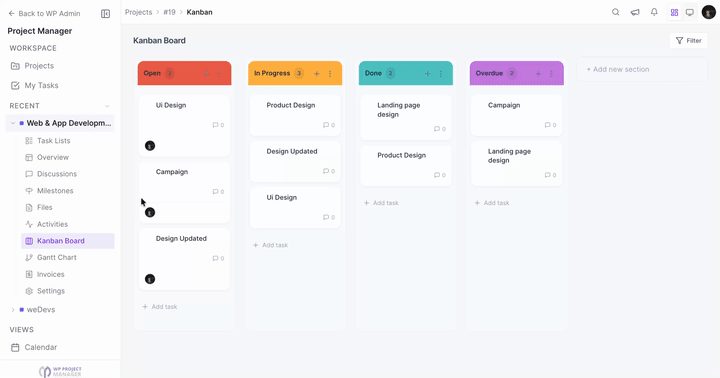
Task: Open search from top bar
Action: [x=615, y=12]
